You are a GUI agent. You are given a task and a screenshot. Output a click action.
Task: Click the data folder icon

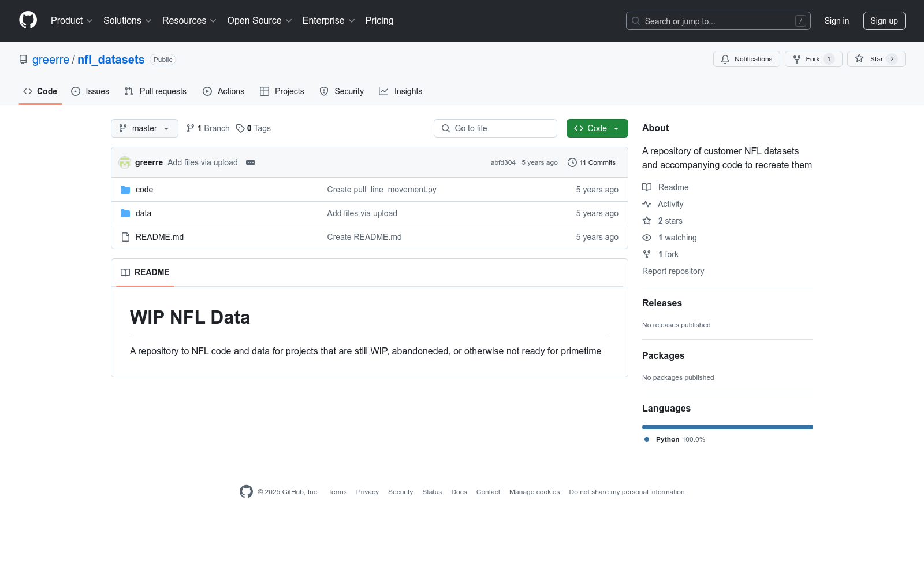125,213
